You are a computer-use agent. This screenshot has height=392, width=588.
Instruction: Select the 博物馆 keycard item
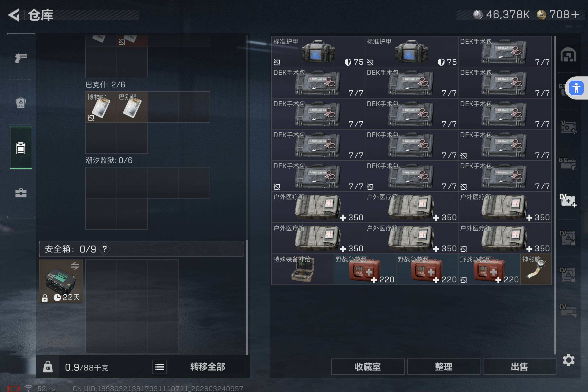[x=101, y=107]
